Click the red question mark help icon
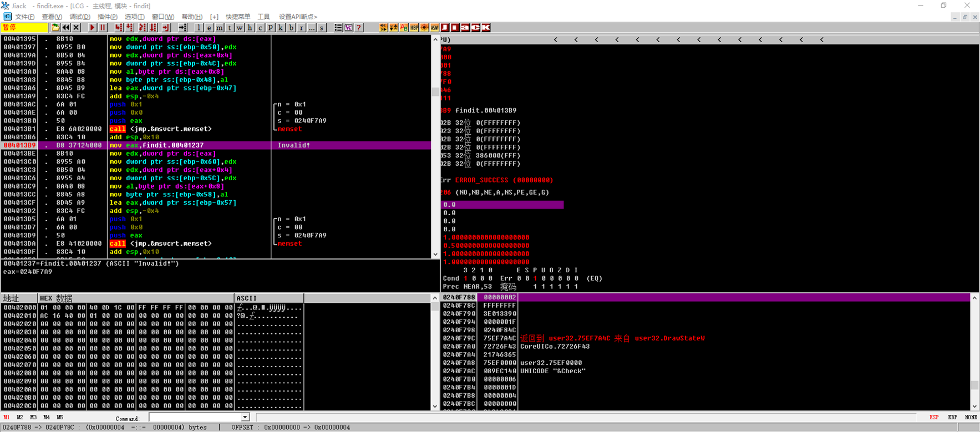Viewport: 980px width, 432px height. point(359,28)
